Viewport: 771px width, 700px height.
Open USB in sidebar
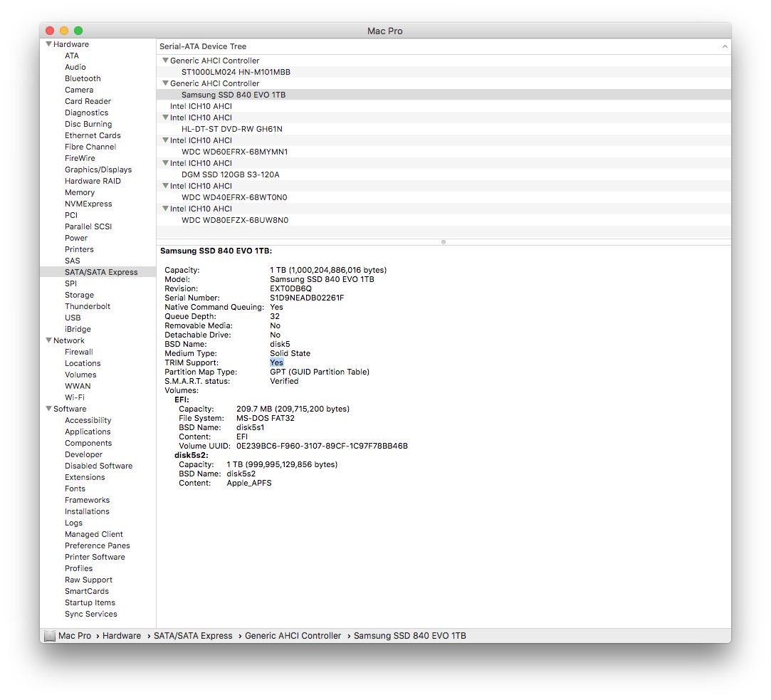click(x=73, y=318)
